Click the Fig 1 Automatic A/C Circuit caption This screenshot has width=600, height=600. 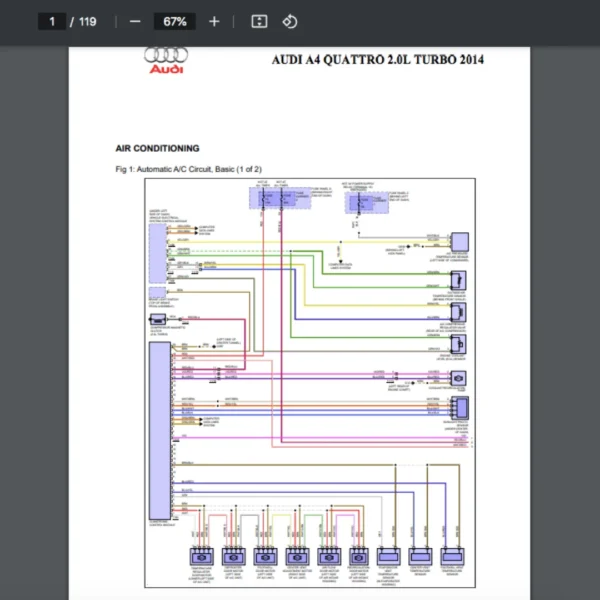189,169
